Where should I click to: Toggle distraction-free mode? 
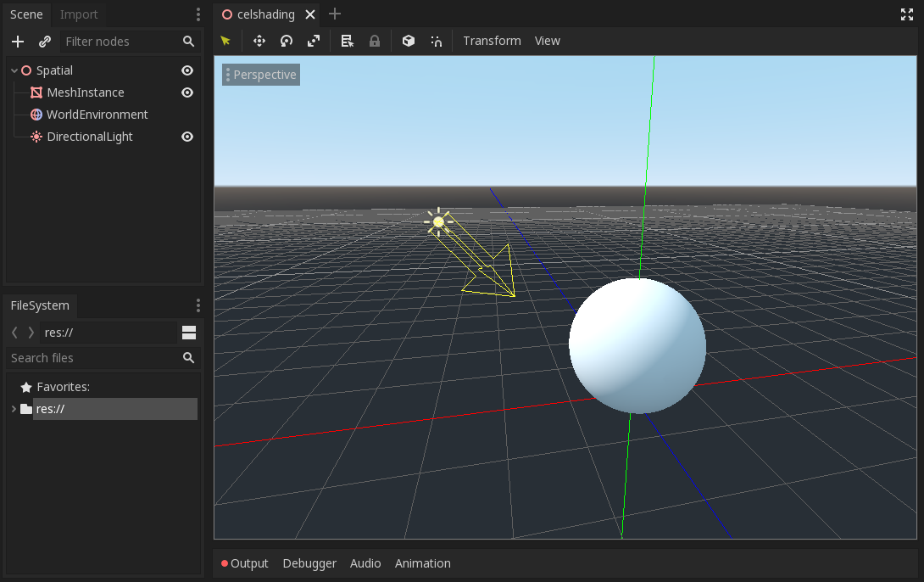[906, 14]
